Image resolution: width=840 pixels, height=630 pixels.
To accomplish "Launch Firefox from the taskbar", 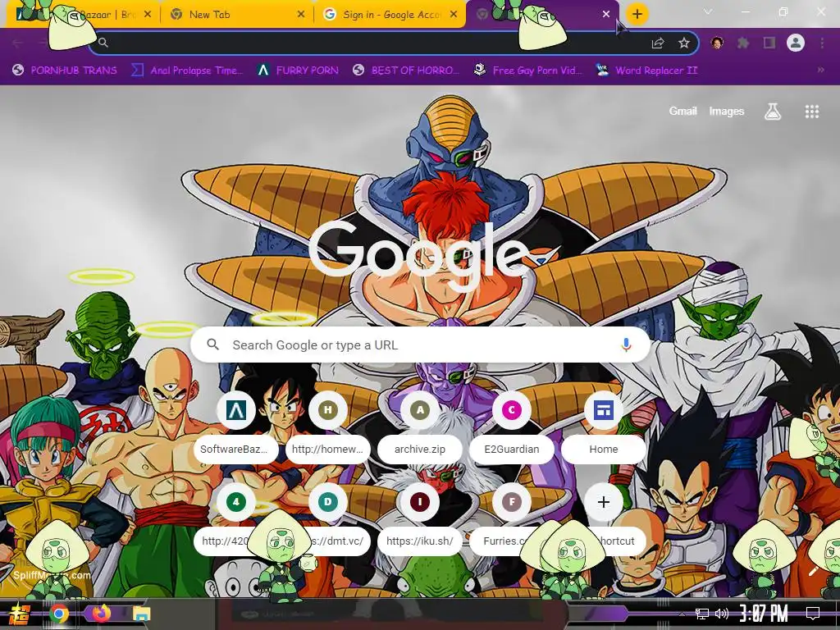I will (101, 614).
